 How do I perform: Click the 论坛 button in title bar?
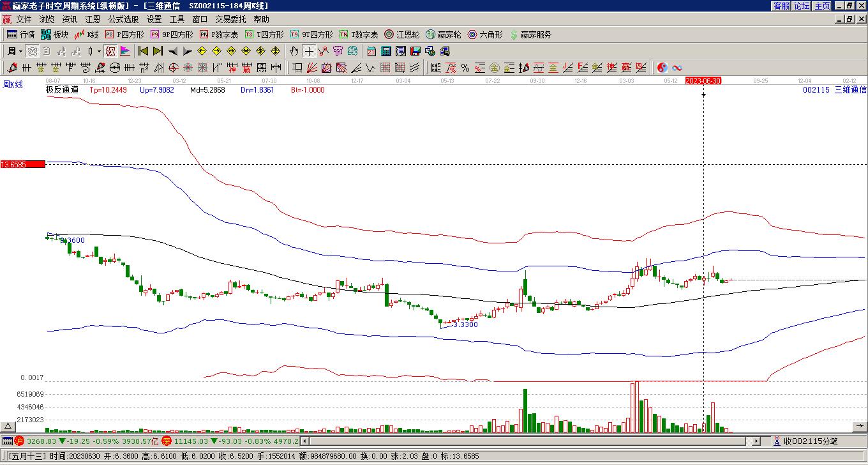[x=802, y=6]
